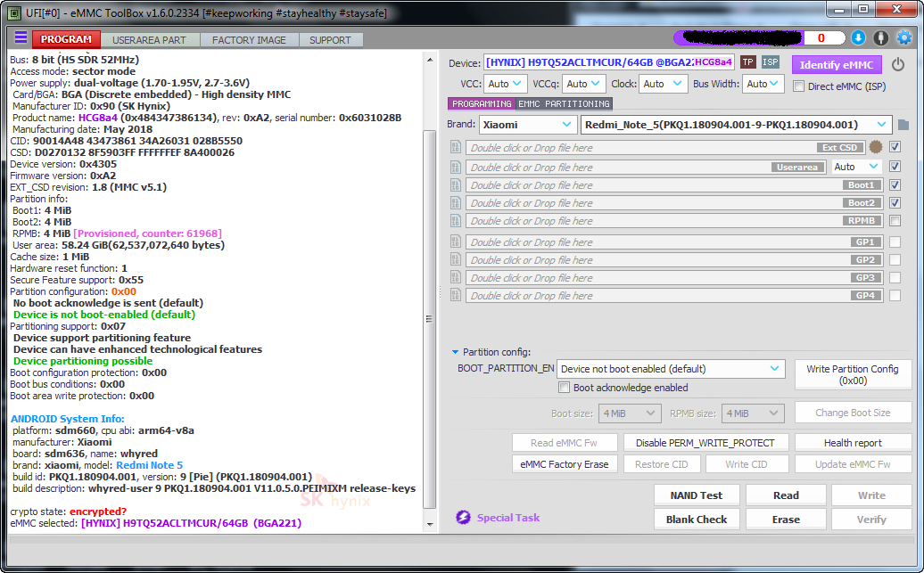Click the Special Task link
The image size is (924, 573).
(x=508, y=518)
